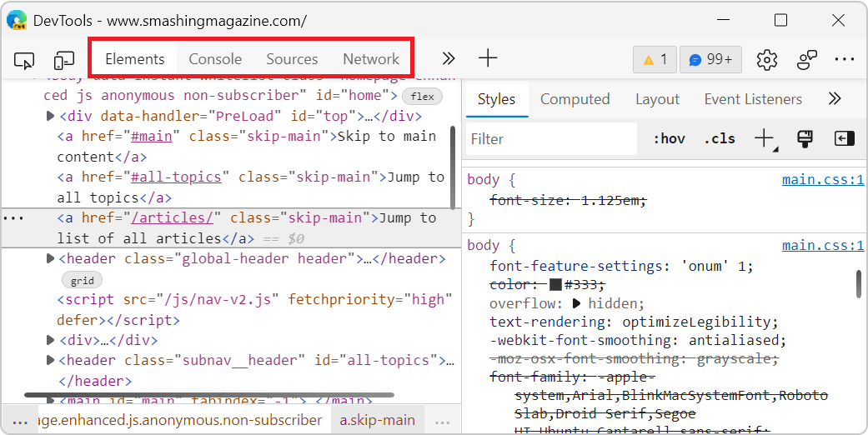Screen dimensions: 868x435
Task: Click the Filter styles input field
Action: click(x=550, y=139)
